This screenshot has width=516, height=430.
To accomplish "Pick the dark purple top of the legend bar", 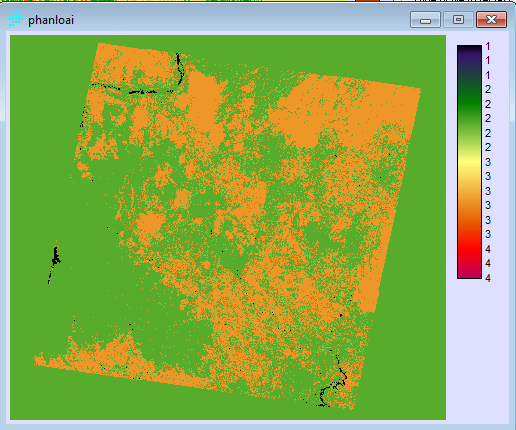I will coord(469,53).
